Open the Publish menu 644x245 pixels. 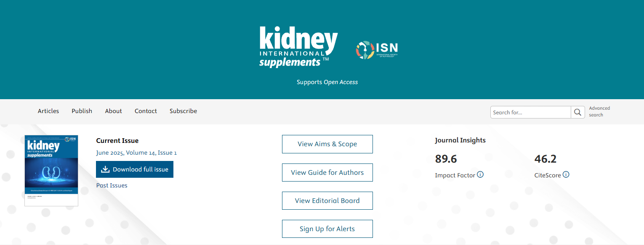(x=82, y=111)
